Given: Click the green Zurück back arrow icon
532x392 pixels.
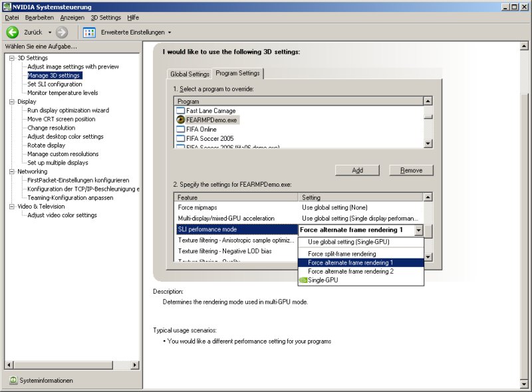Looking at the screenshot, I should tap(13, 32).
